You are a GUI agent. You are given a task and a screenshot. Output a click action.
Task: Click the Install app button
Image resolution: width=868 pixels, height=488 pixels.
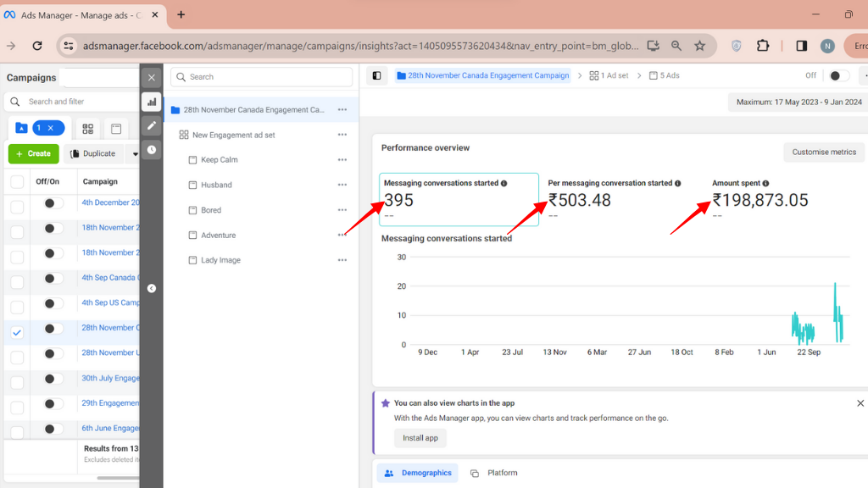coord(420,438)
